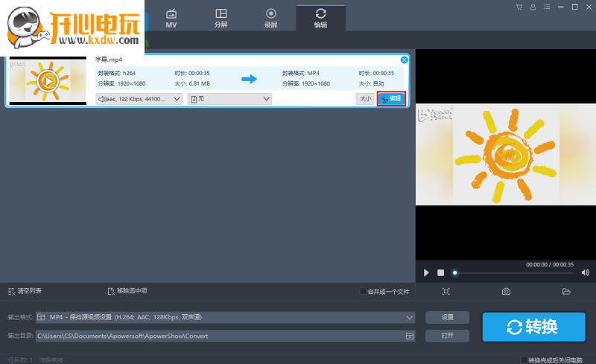Screen dimensions: 596x364
Task: Click the 字幕.mp4 video thumbnail
Action: (48, 80)
